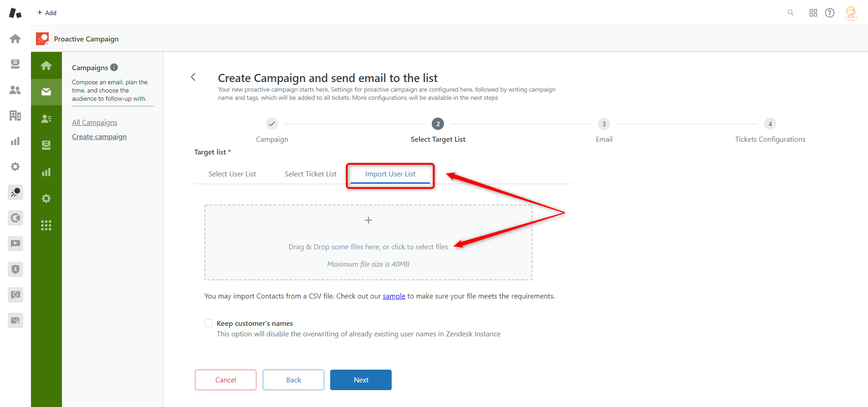
Task: Open the Zendesk Home sidebar icon
Action: tap(15, 39)
